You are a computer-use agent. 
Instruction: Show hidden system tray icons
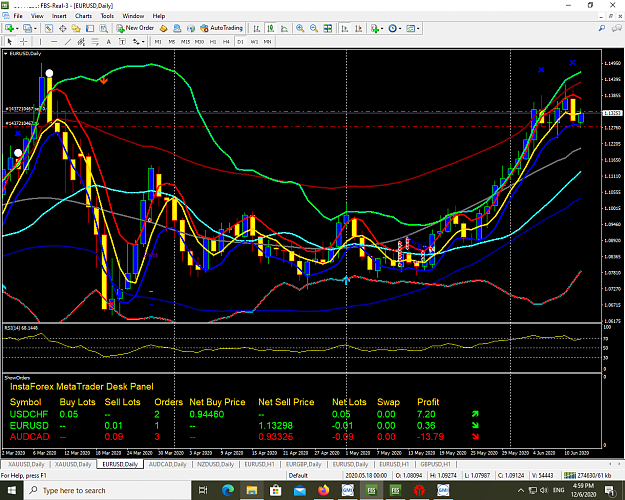(x=521, y=490)
